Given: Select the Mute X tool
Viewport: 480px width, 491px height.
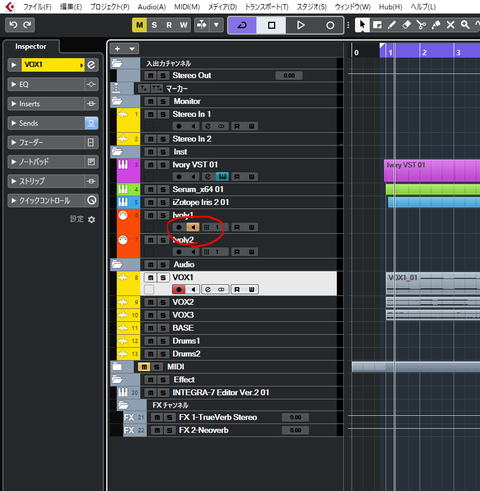Looking at the screenshot, I should coord(450,25).
